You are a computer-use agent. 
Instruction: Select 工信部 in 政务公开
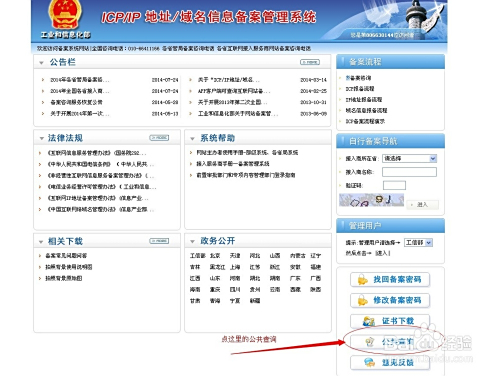pos(197,256)
